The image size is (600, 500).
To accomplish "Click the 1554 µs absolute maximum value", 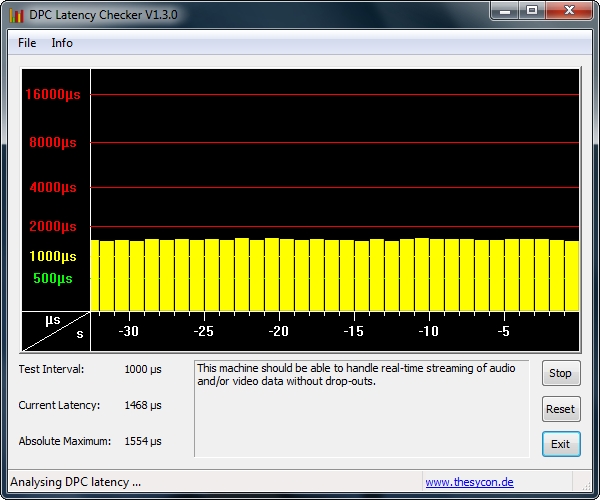I will 143,441.
